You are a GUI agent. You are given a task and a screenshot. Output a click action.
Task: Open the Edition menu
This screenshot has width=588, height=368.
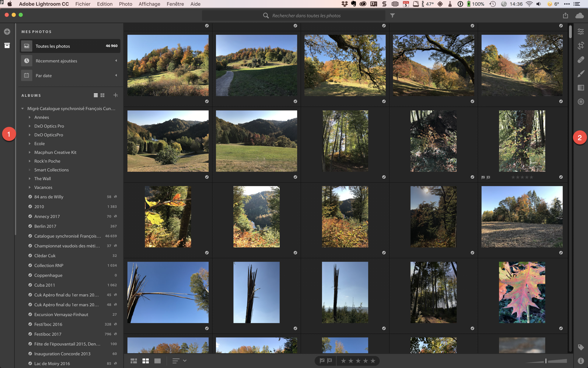click(x=105, y=4)
